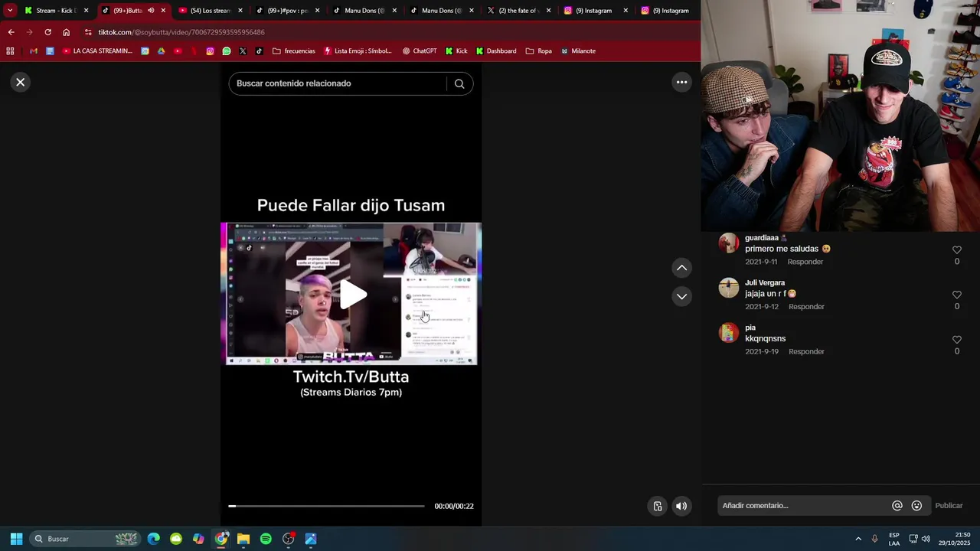Switch to the fate of X tab
980x551 pixels.
coord(518,11)
